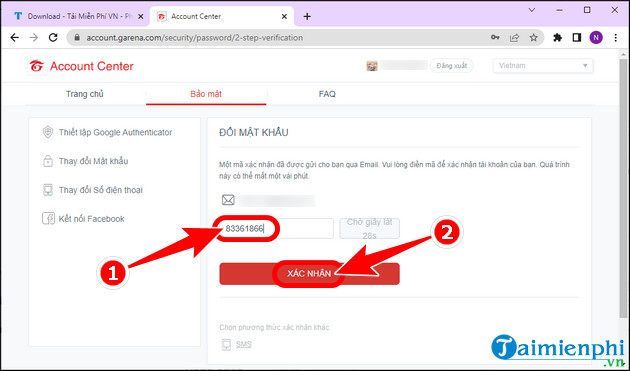Bookmark the page with the star icon
Image resolution: width=630 pixels, height=371 pixels.
coord(533,38)
